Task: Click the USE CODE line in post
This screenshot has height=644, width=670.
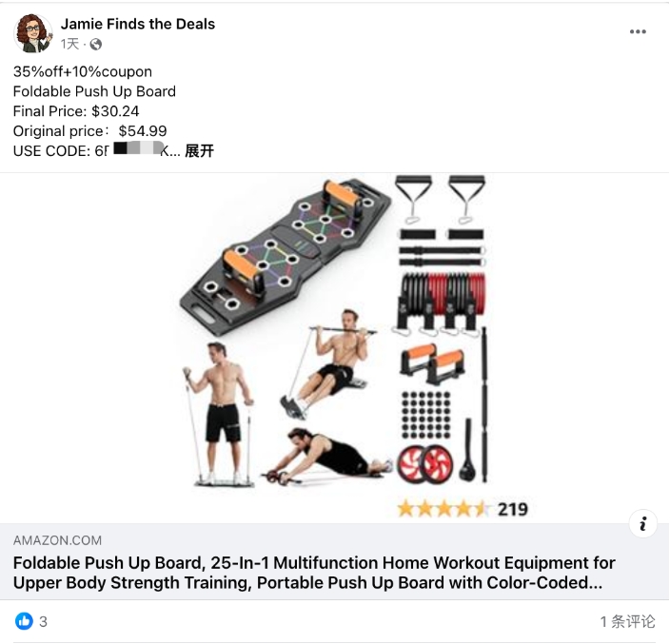Action: tap(96, 150)
